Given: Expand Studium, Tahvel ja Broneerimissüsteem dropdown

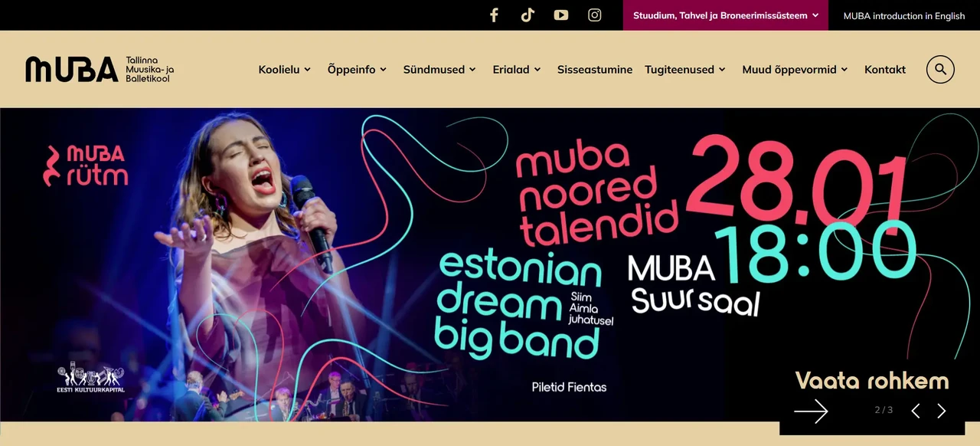Looking at the screenshot, I should pos(726,15).
